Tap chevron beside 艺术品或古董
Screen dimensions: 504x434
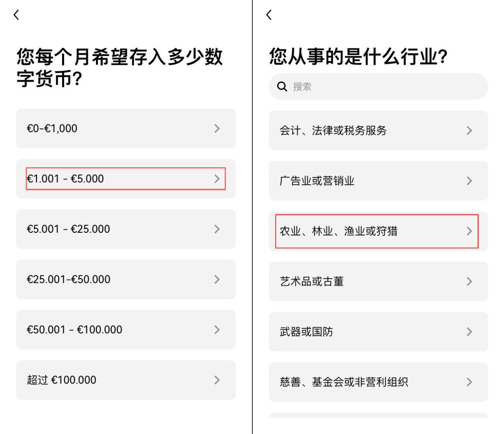point(469,281)
